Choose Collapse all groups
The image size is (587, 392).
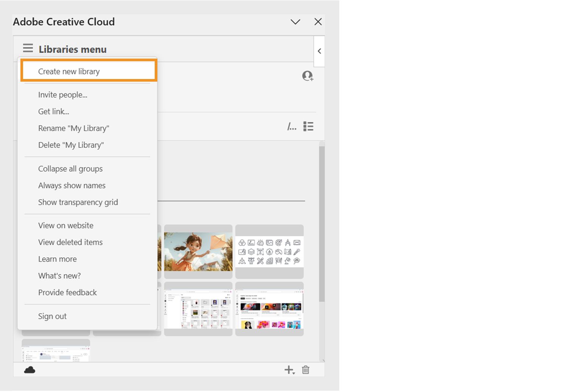click(87, 169)
